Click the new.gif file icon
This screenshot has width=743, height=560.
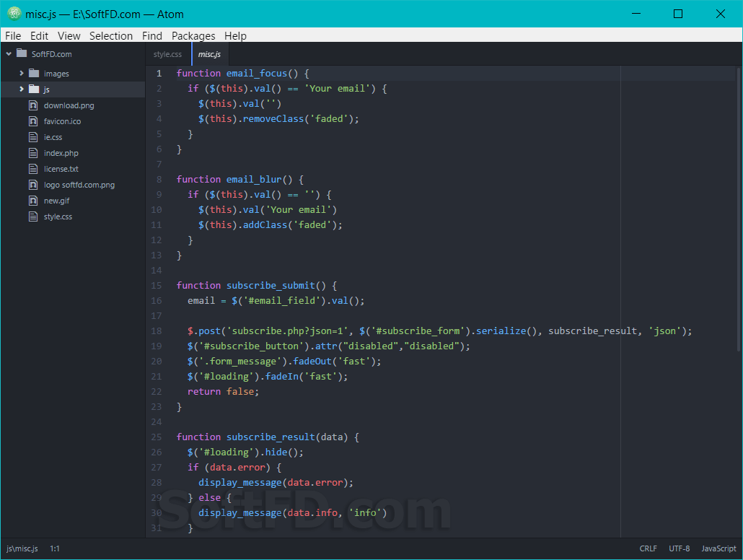(x=33, y=201)
